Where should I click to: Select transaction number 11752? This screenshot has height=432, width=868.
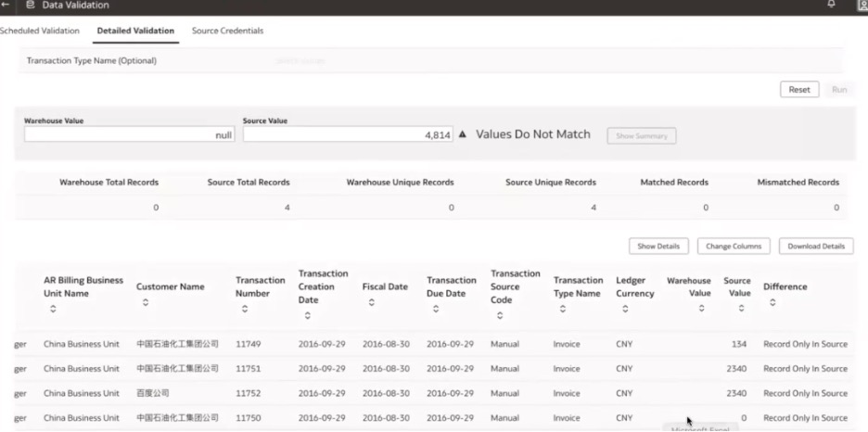(x=248, y=393)
